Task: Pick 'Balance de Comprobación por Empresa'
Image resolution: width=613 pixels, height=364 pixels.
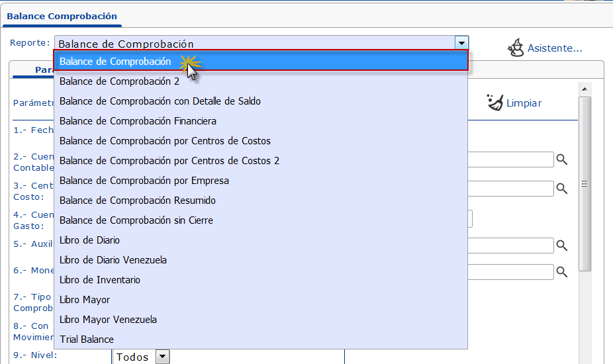Action: tap(261, 181)
